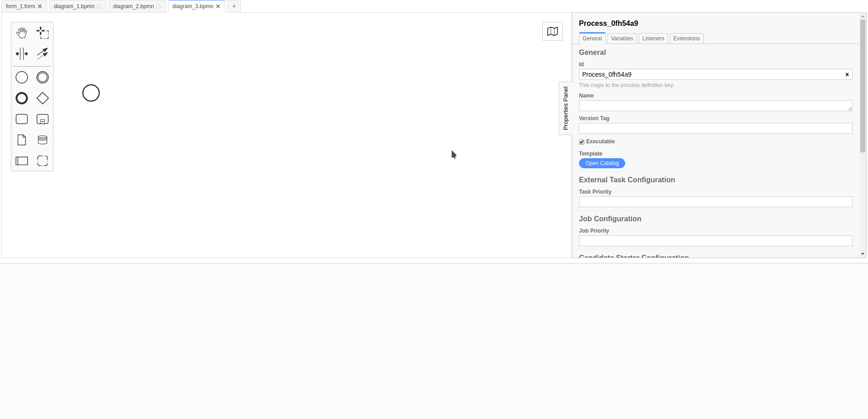868x419 pixels.
Task: Collapse the Job Configuration section
Action: pyautogui.click(x=610, y=219)
